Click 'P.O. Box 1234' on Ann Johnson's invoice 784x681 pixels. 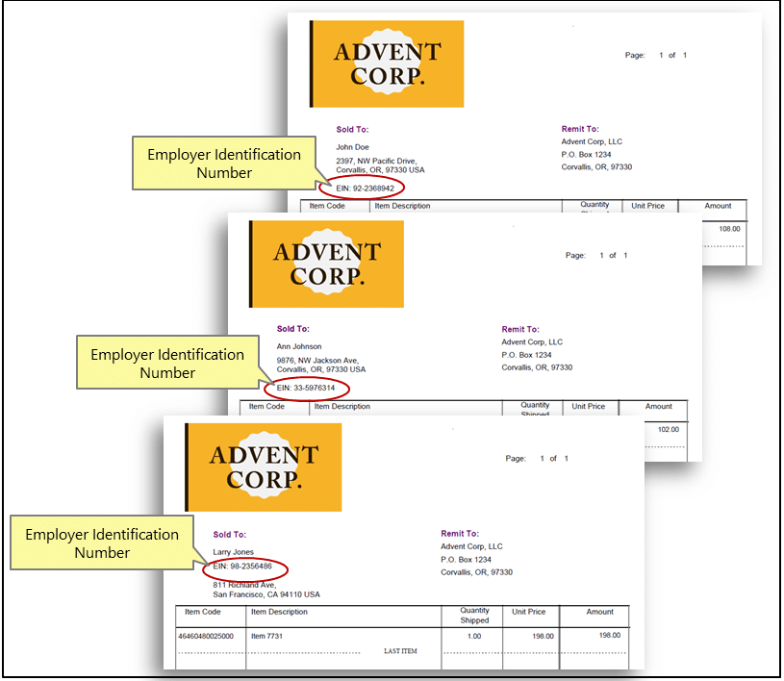526,355
